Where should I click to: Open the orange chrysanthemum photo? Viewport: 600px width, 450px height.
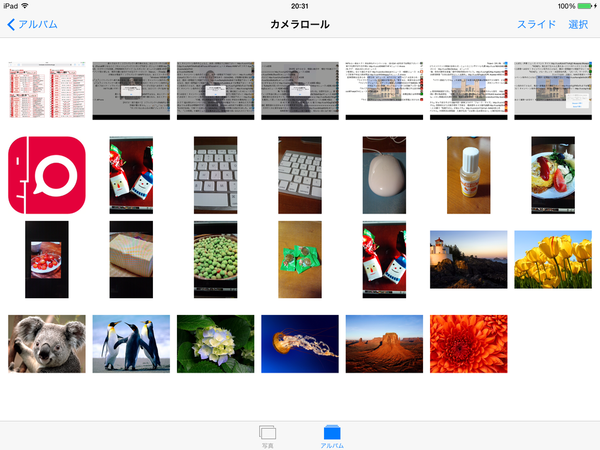(x=468, y=344)
